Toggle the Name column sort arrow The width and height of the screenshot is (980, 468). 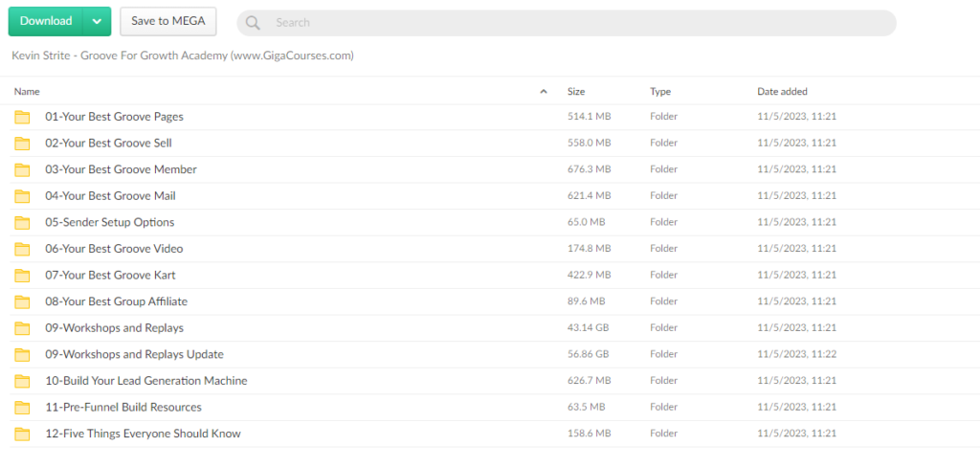point(544,92)
